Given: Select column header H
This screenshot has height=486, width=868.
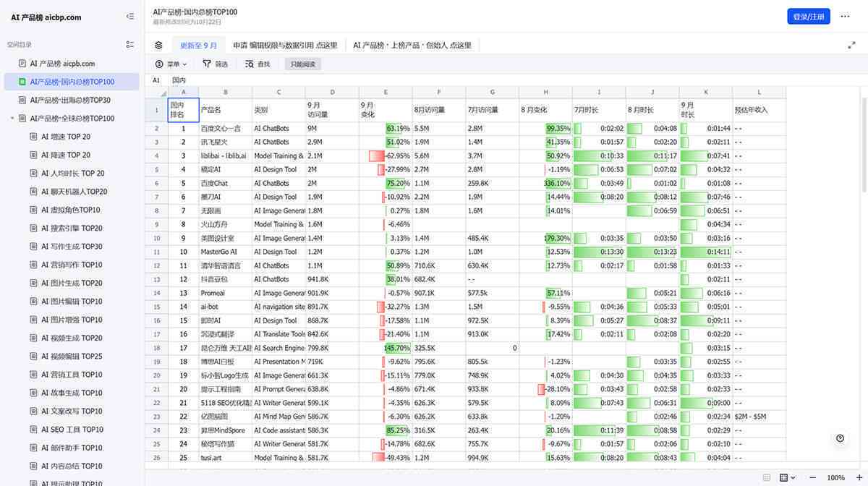Looking at the screenshot, I should pos(545,92).
